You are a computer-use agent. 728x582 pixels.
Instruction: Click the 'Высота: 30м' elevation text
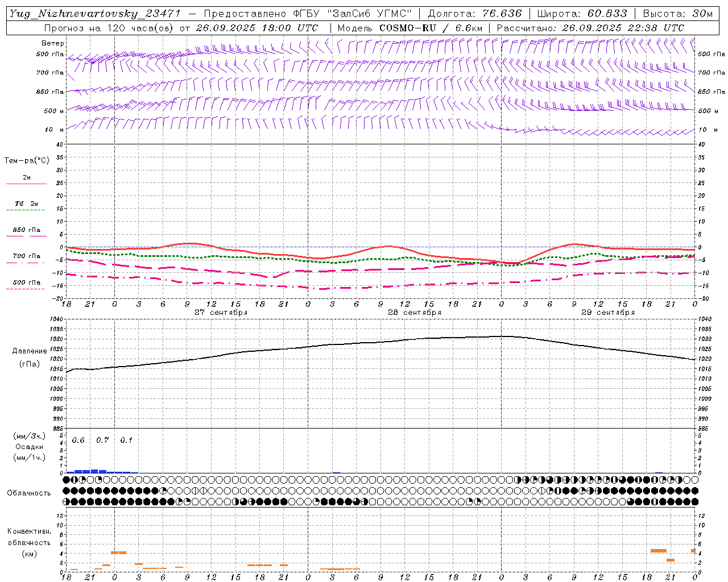pyautogui.click(x=678, y=14)
